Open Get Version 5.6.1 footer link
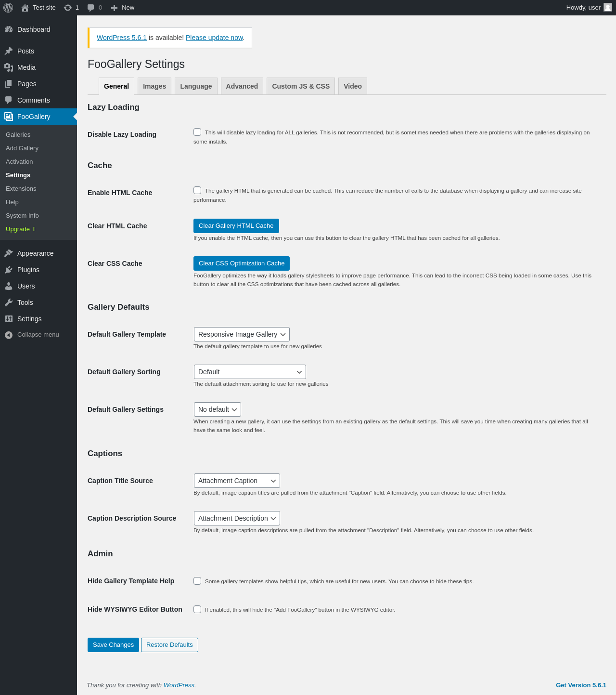Screen dimensions: 616x695 (x=581, y=685)
